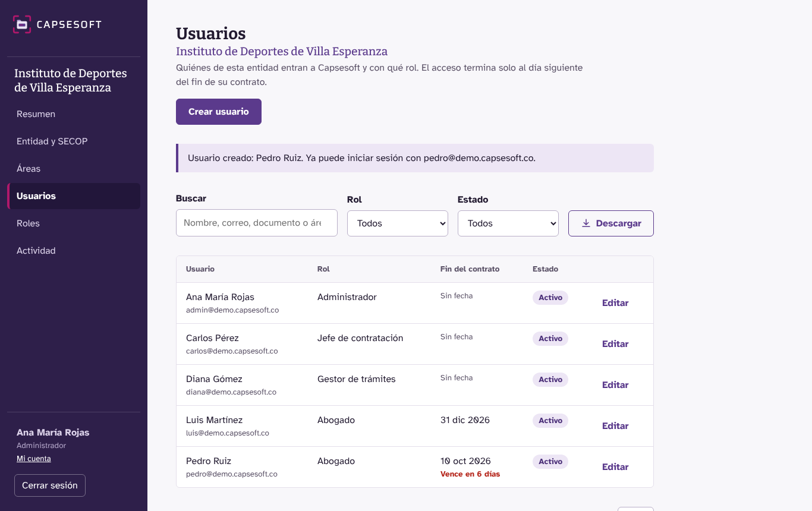Click the Activo badge for Carlos Pérez
The height and width of the screenshot is (511, 812).
pos(550,339)
